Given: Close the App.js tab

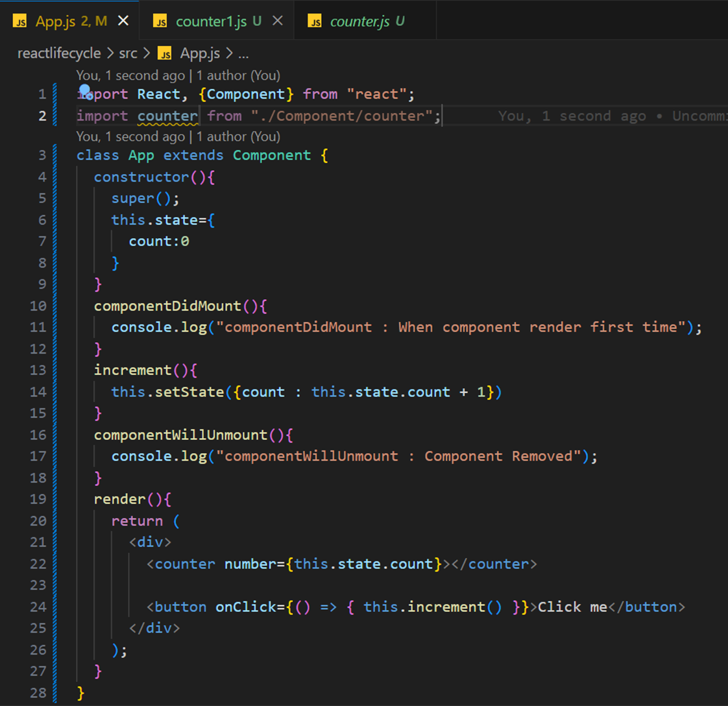Looking at the screenshot, I should (123, 21).
